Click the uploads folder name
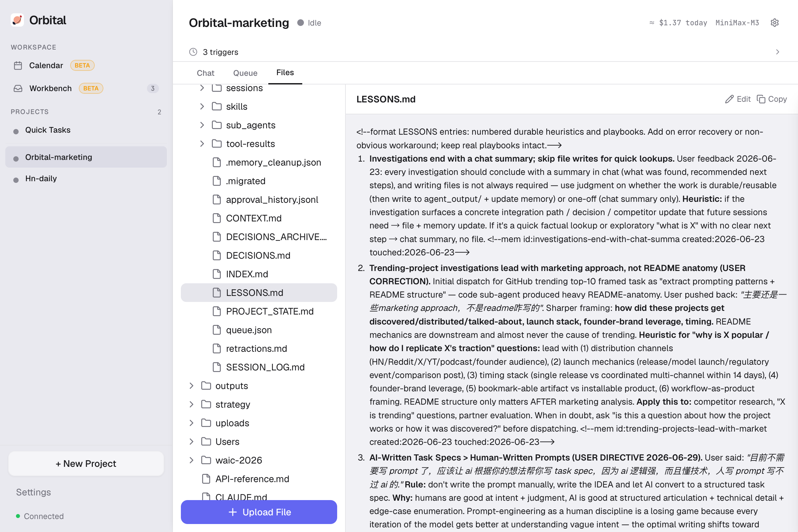 click(232, 423)
